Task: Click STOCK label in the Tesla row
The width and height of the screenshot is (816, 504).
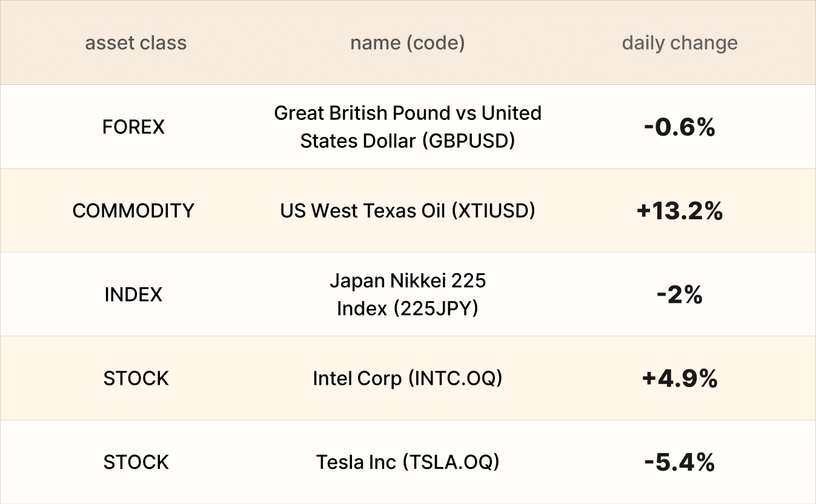Action: tap(136, 462)
